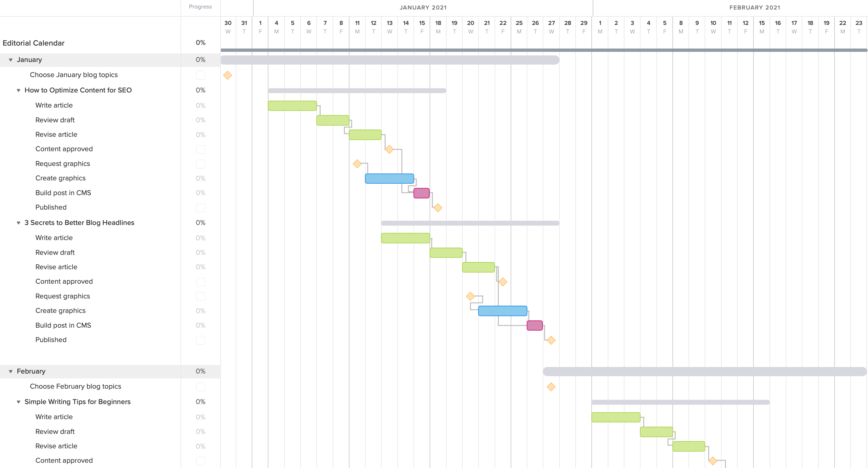Click the Progress column header
Viewport: 868px width, 468px height.
[200, 7]
